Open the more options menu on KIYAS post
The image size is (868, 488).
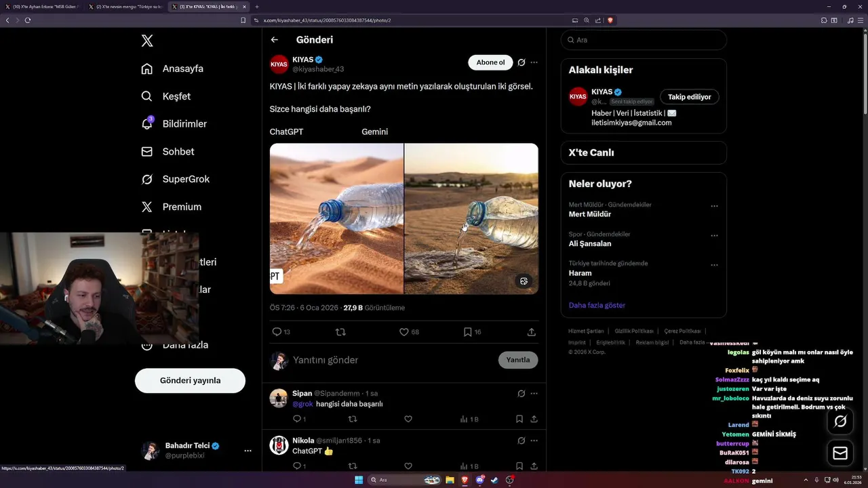click(534, 62)
